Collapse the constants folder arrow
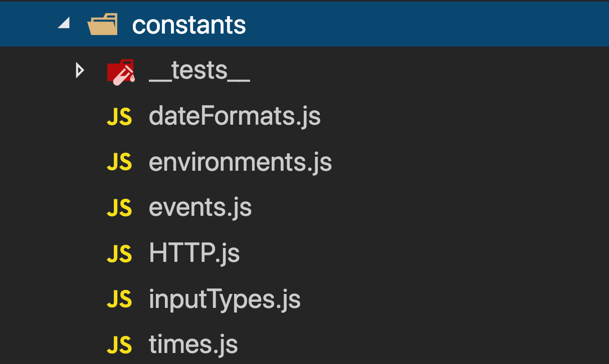 63,24
